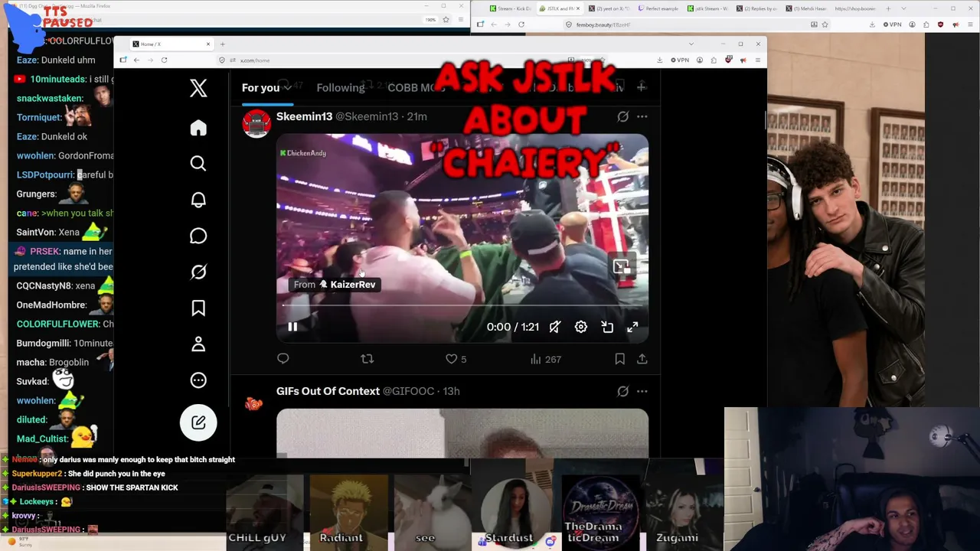Open the X logo in the sidebar

coord(198,88)
